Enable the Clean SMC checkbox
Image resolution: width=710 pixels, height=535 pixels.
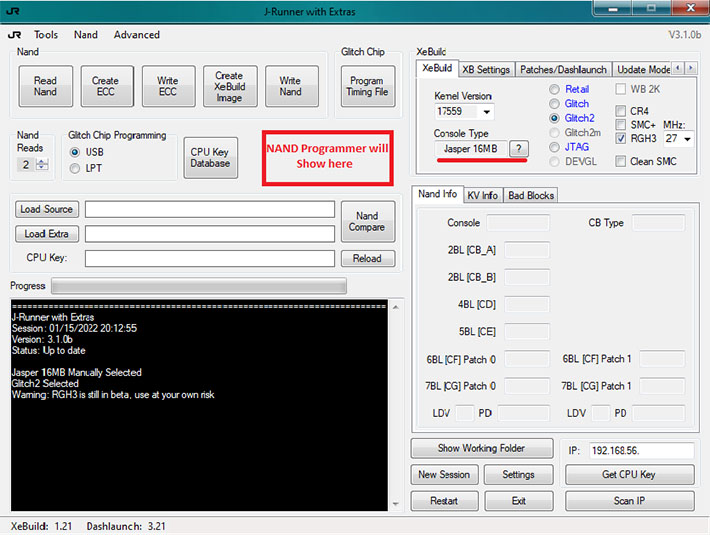[621, 161]
